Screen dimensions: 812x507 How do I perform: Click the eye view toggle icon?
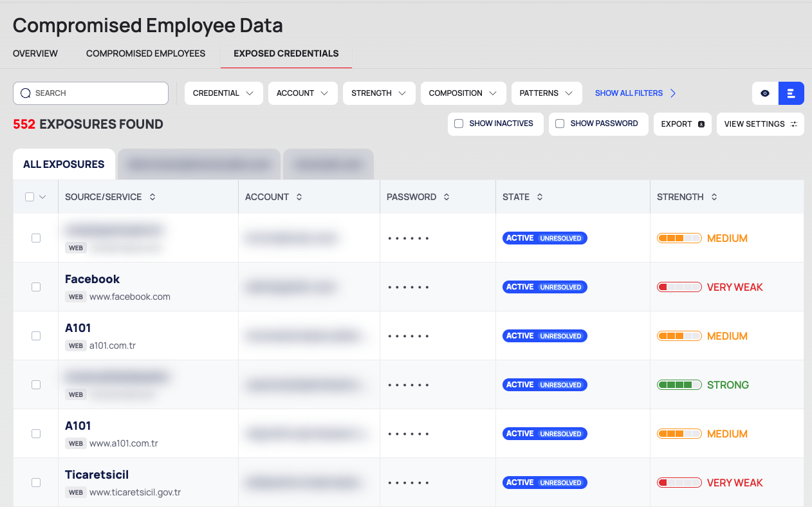tap(765, 93)
